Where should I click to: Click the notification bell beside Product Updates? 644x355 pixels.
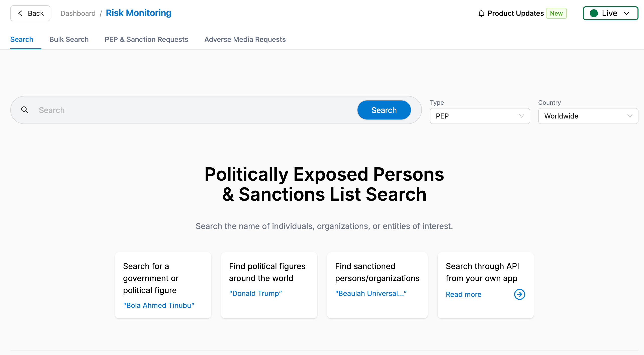click(481, 13)
